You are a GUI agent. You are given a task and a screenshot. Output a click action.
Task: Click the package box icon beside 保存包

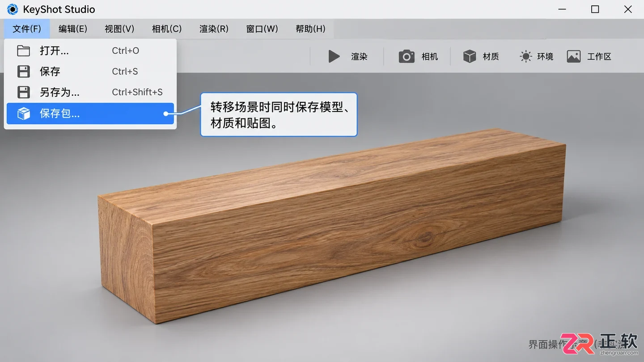(x=23, y=114)
